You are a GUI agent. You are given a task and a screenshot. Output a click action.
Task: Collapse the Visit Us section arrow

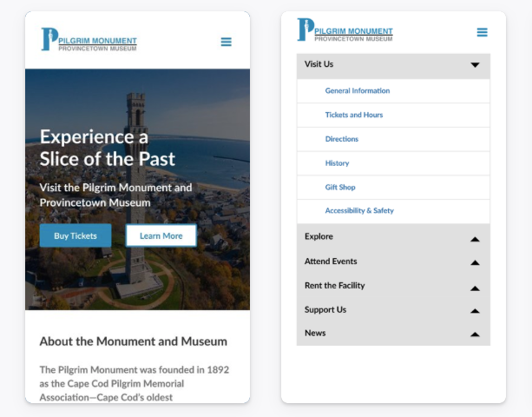(x=475, y=65)
